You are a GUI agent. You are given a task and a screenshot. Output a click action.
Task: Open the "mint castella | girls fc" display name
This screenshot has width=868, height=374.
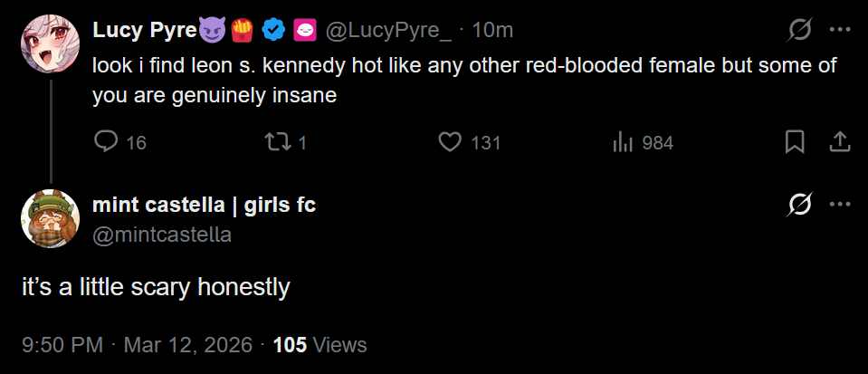pyautogui.click(x=205, y=206)
